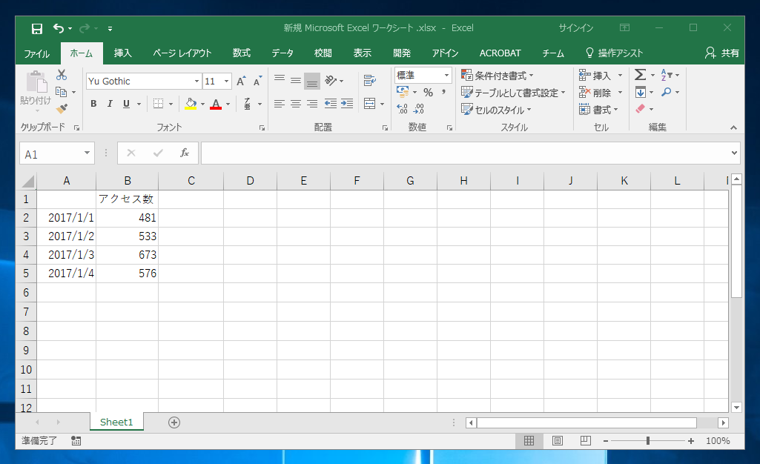Increase decimal places
The height and width of the screenshot is (464, 760).
coord(402,109)
